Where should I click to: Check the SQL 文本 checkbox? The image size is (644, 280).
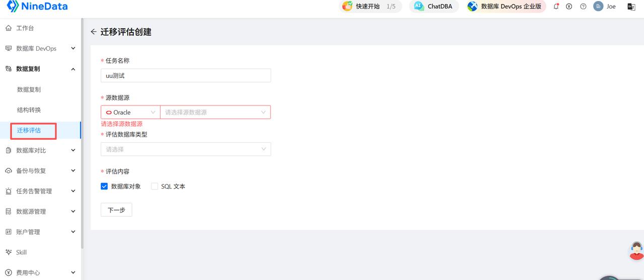(x=154, y=186)
